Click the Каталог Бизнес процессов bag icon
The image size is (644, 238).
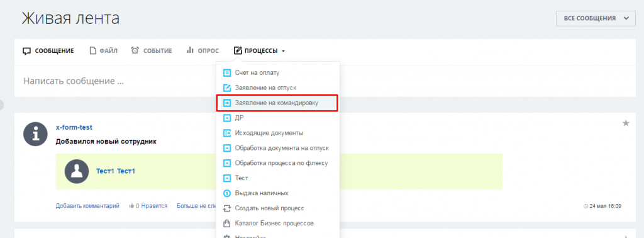(226, 224)
